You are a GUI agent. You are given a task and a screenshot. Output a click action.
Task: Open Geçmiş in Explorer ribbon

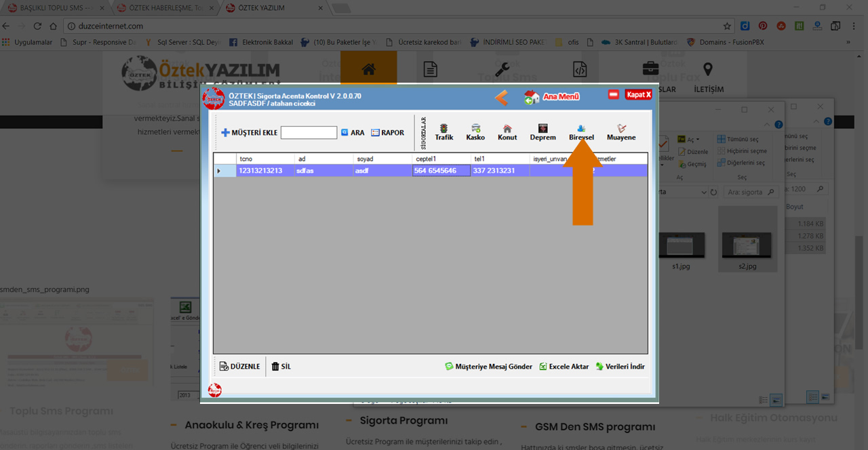coord(692,164)
